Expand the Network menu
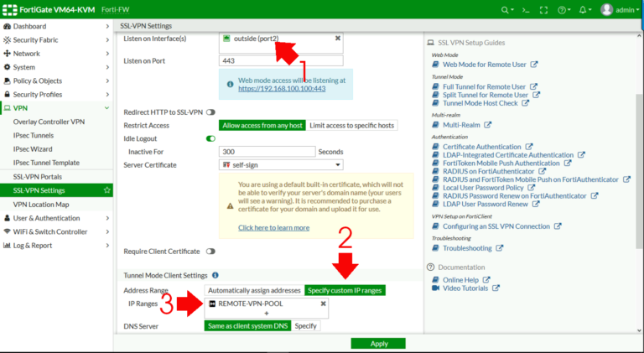The height and width of the screenshot is (353, 644). coord(56,54)
